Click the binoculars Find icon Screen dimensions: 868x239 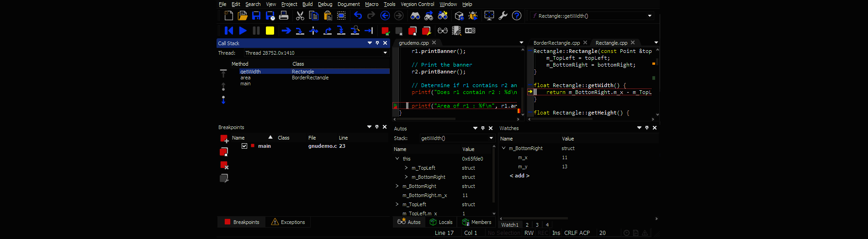[415, 16]
